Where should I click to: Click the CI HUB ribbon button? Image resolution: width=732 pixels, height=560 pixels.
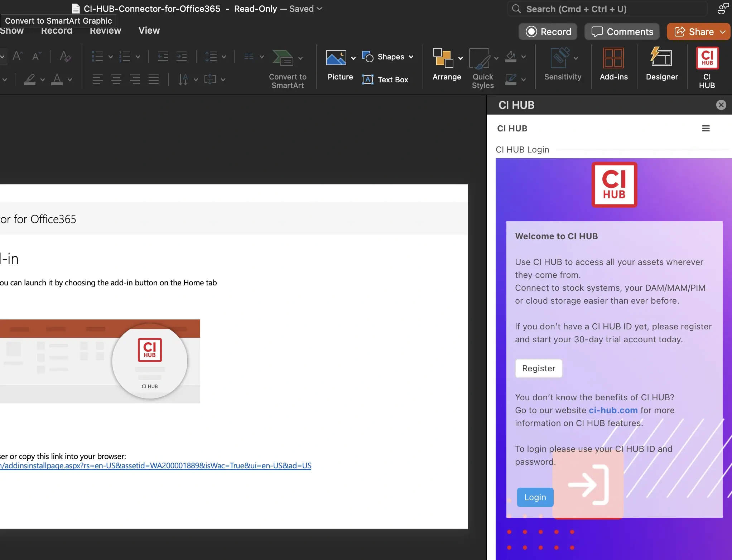tap(707, 68)
